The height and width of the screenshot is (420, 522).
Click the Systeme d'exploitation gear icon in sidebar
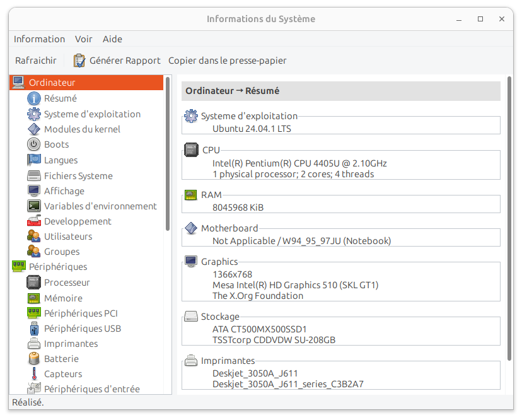[34, 114]
